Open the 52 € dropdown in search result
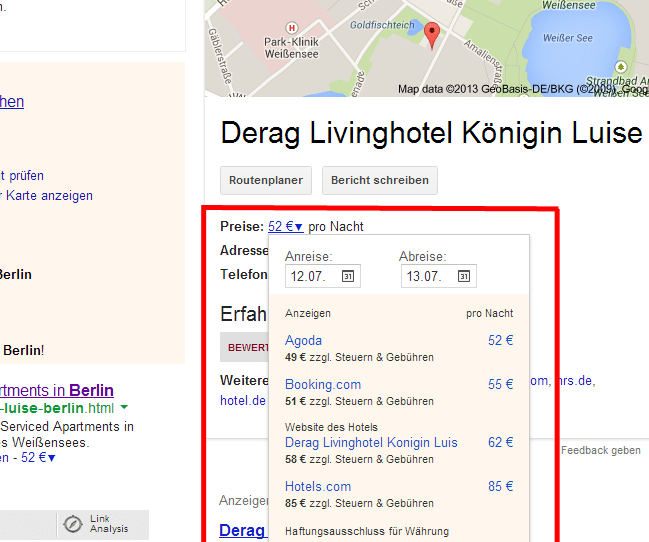 pos(38,458)
